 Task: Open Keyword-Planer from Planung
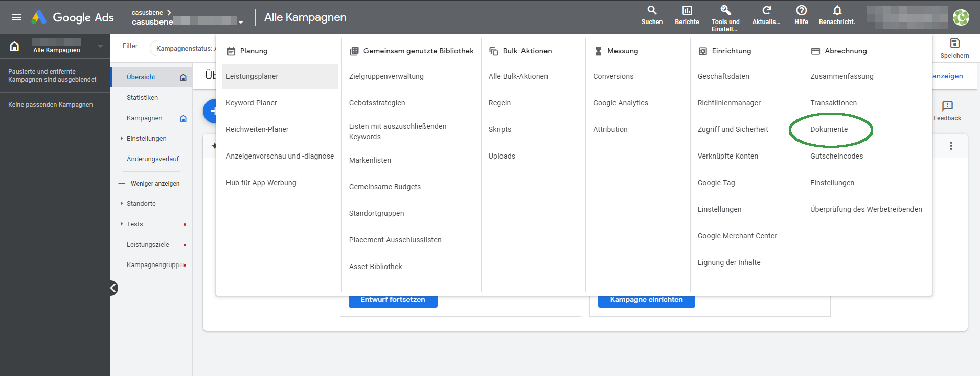click(252, 103)
